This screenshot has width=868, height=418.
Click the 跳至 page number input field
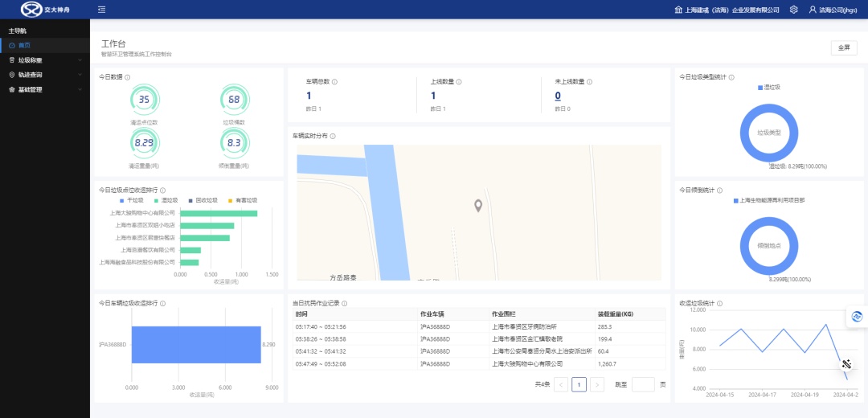tap(643, 384)
